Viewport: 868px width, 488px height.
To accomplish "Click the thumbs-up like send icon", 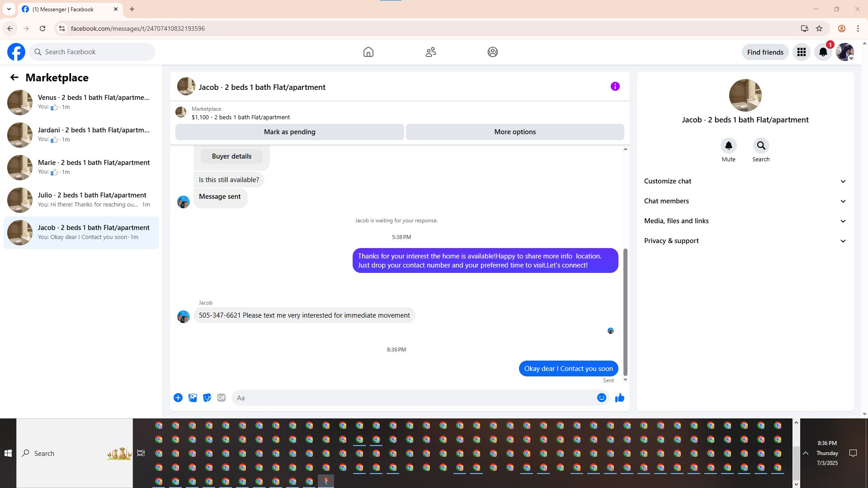I will [619, 398].
